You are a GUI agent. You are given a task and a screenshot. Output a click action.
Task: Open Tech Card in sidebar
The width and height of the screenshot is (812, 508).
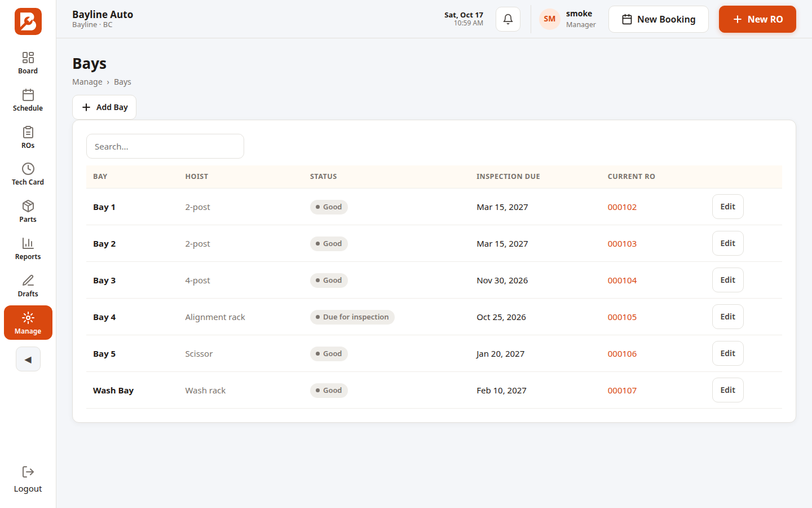pos(28,174)
